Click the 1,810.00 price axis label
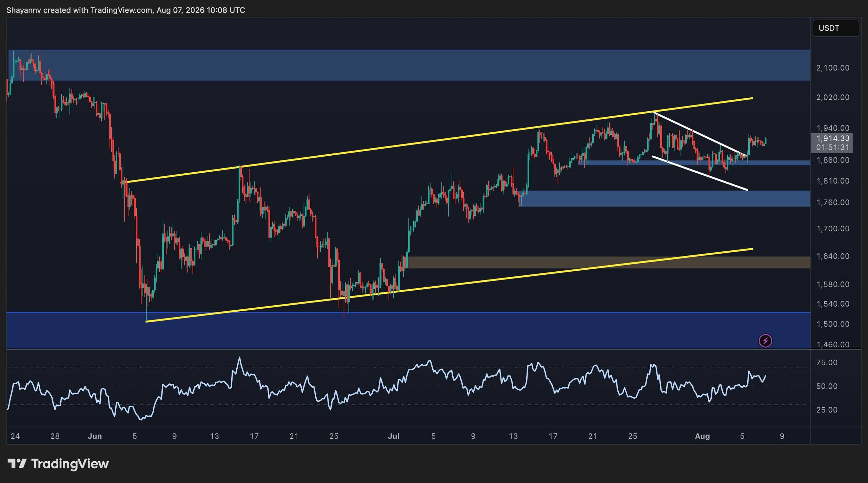The image size is (868, 483). [833, 181]
